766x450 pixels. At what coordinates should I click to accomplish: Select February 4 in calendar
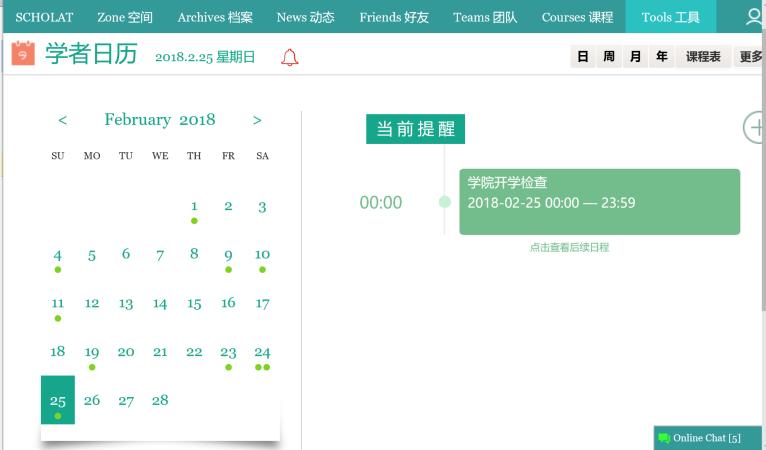(58, 256)
